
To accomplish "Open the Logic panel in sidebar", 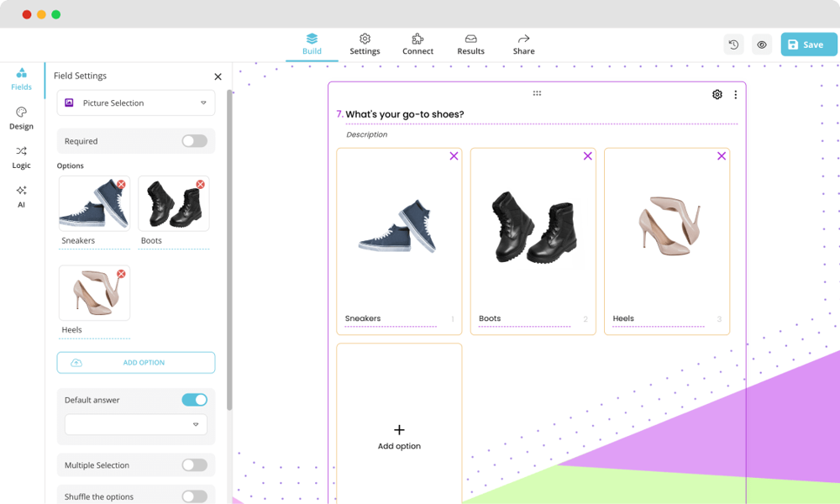I will click(x=21, y=157).
